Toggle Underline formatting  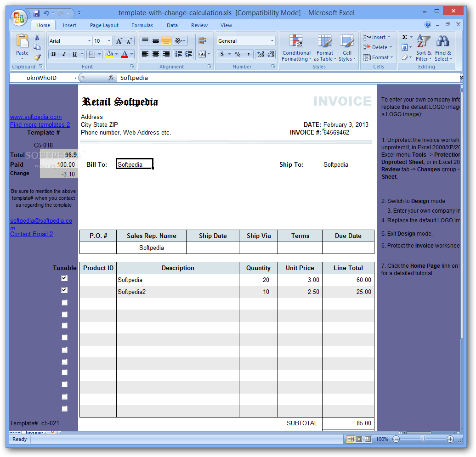point(74,54)
